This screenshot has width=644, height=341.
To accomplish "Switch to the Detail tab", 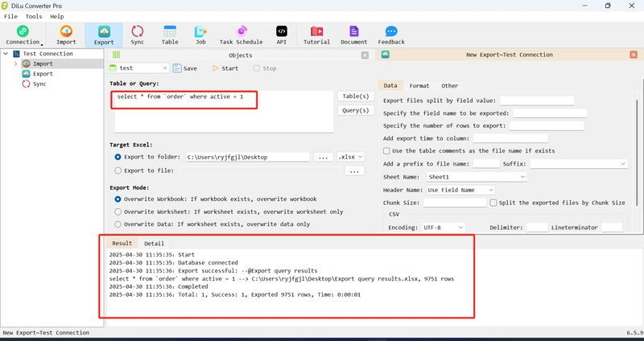I will (x=154, y=244).
